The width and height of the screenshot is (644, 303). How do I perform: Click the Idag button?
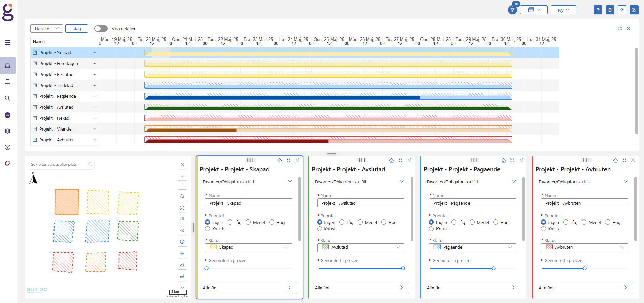(x=77, y=29)
